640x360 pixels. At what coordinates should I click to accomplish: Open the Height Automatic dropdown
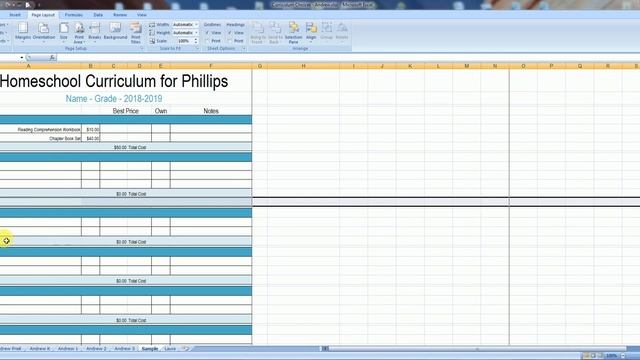point(196,33)
